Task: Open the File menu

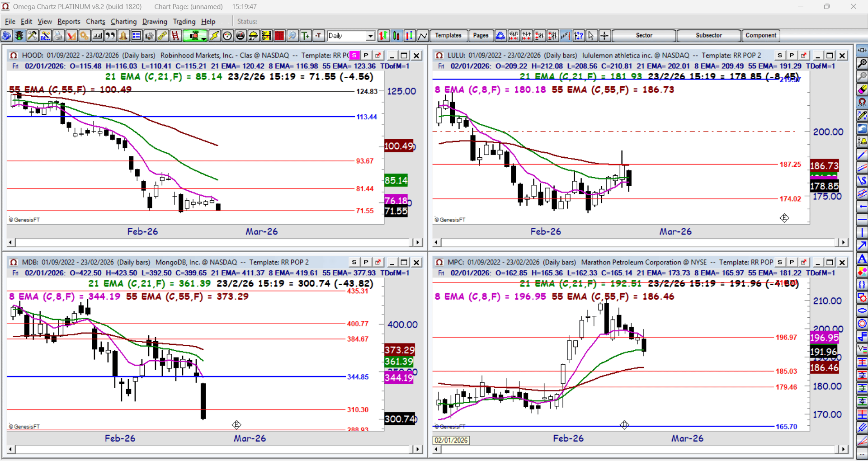Action: tap(10, 21)
